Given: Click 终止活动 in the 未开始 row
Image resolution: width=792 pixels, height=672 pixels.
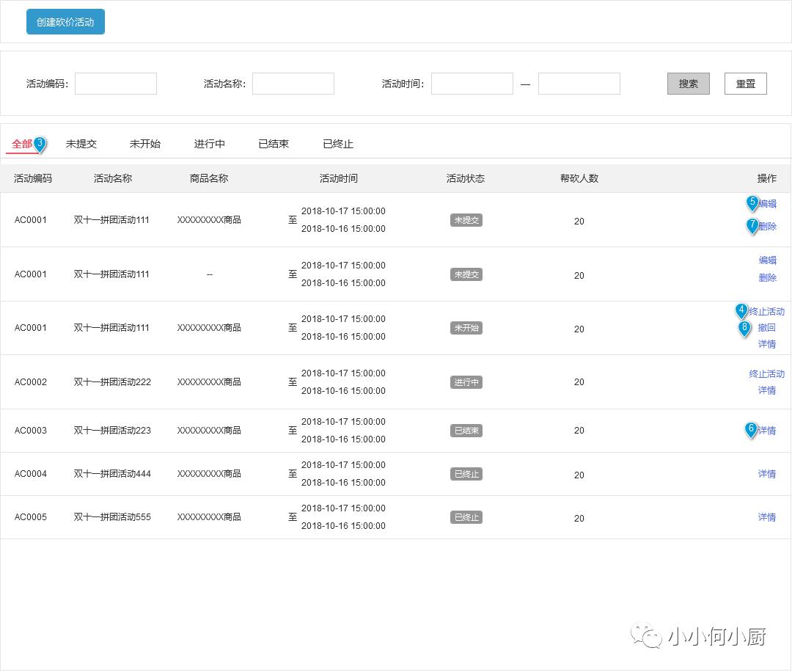Looking at the screenshot, I should click(x=766, y=311).
